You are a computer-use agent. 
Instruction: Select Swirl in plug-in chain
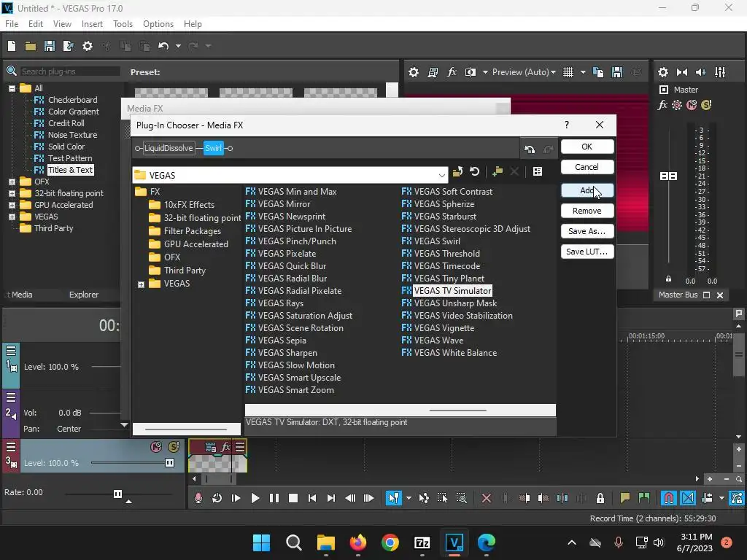tap(214, 148)
